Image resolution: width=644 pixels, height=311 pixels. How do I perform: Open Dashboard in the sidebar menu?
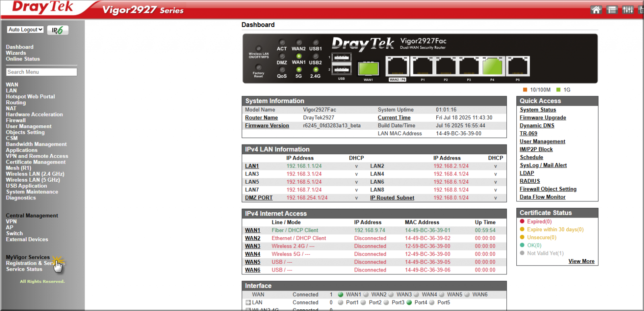pyautogui.click(x=20, y=47)
